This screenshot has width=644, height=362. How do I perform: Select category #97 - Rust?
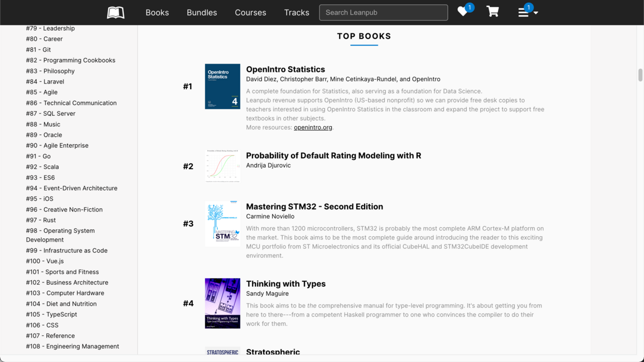[x=41, y=220]
